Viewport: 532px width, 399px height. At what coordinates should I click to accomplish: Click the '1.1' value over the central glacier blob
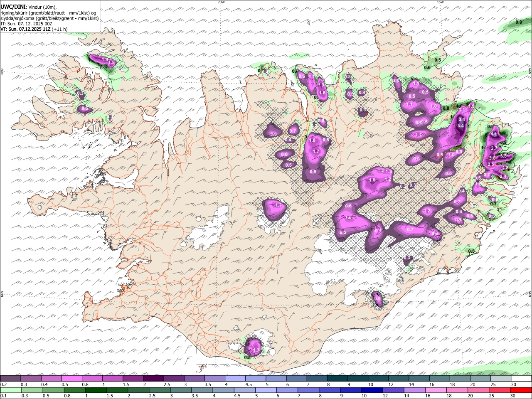click(278, 205)
